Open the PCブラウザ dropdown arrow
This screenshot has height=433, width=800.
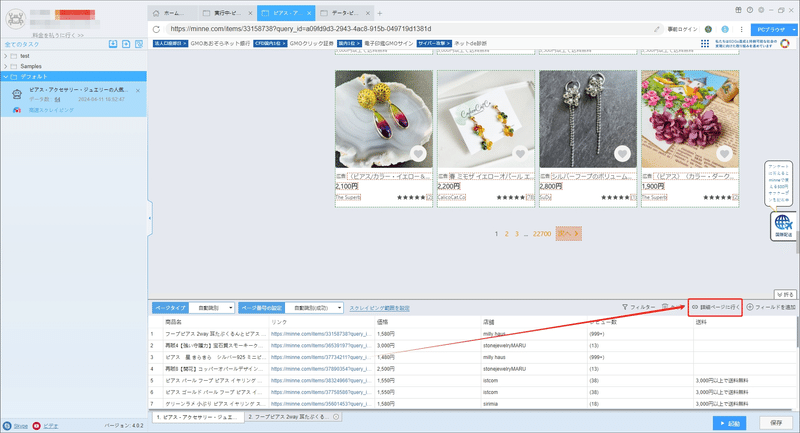click(x=794, y=30)
